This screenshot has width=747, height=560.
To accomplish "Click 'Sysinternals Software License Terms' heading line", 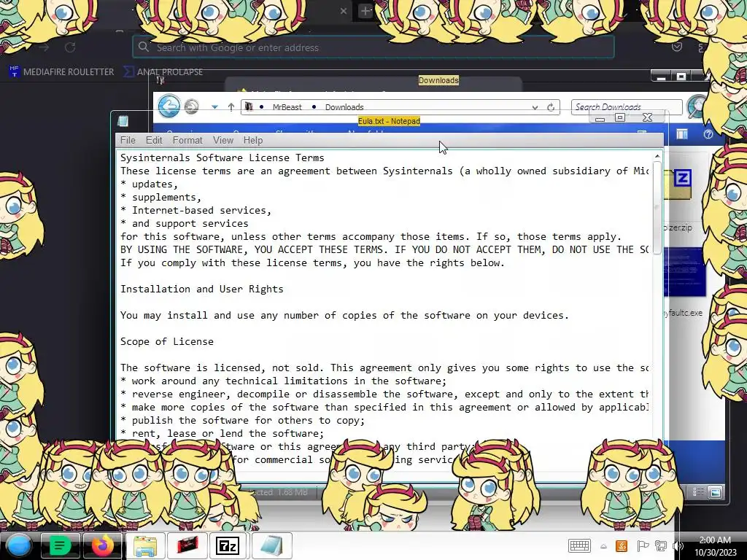I will [x=222, y=157].
